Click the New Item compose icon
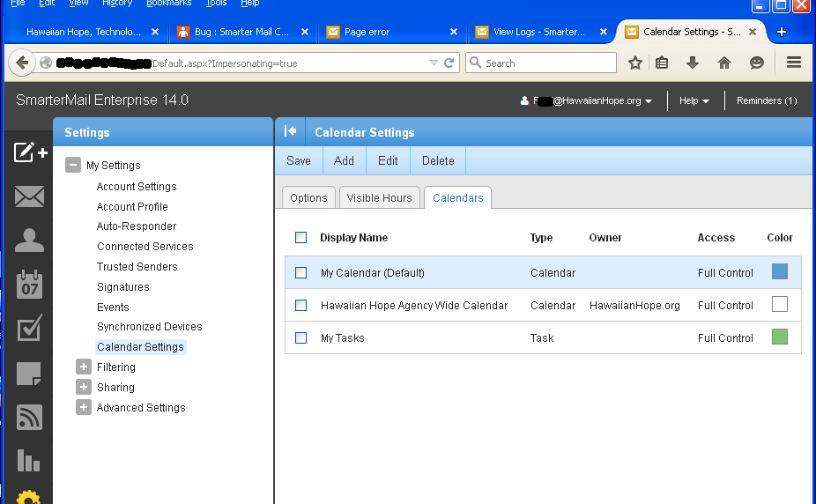The image size is (816, 504). 30,152
